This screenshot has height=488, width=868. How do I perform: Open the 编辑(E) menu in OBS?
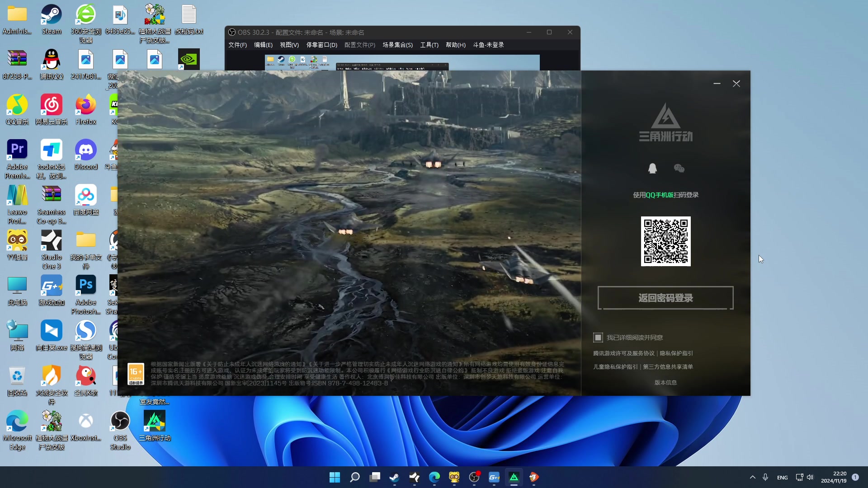click(x=263, y=45)
